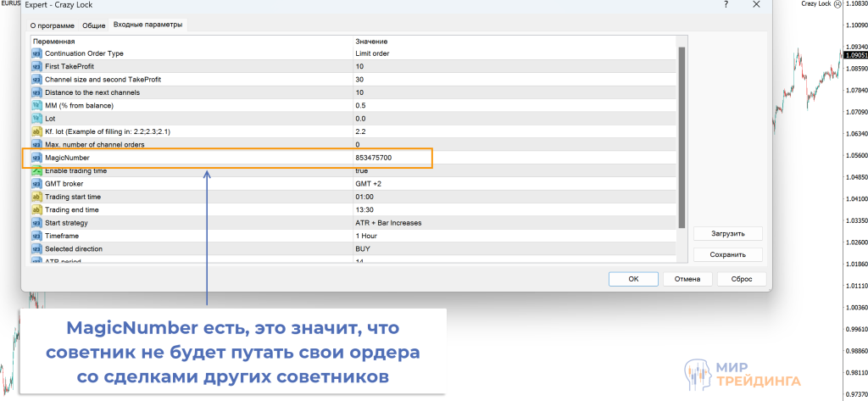Viewport: 868px width, 401px height.
Task: Click the Continuation Order Type row icon
Action: tap(36, 53)
